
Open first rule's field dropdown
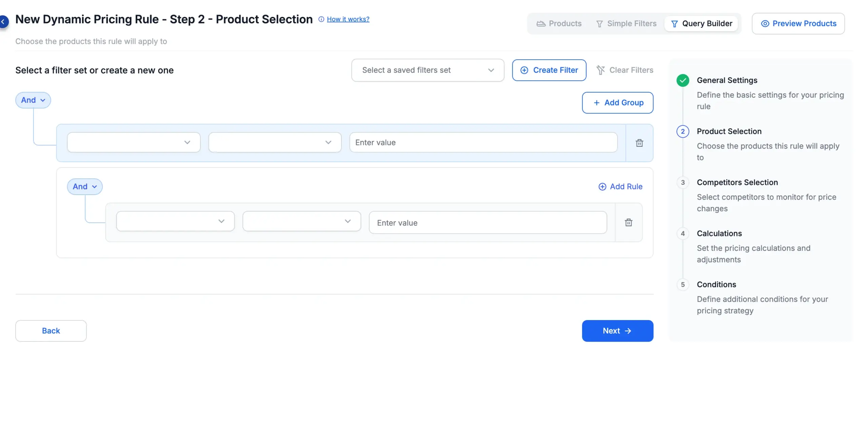(134, 142)
